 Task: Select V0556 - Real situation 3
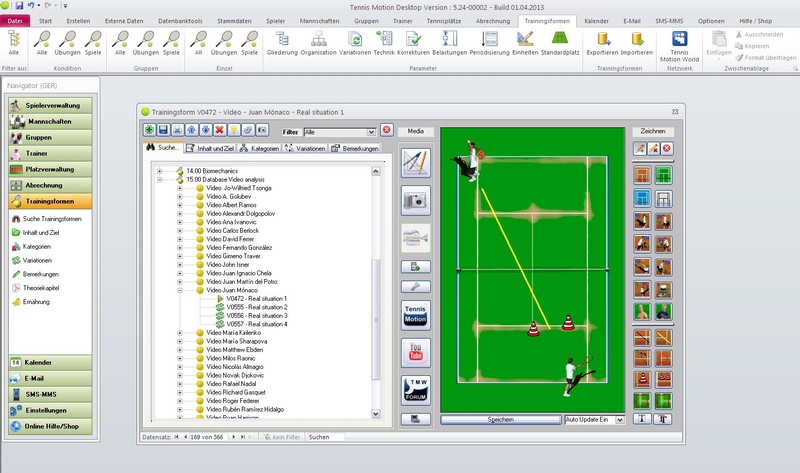coord(257,315)
